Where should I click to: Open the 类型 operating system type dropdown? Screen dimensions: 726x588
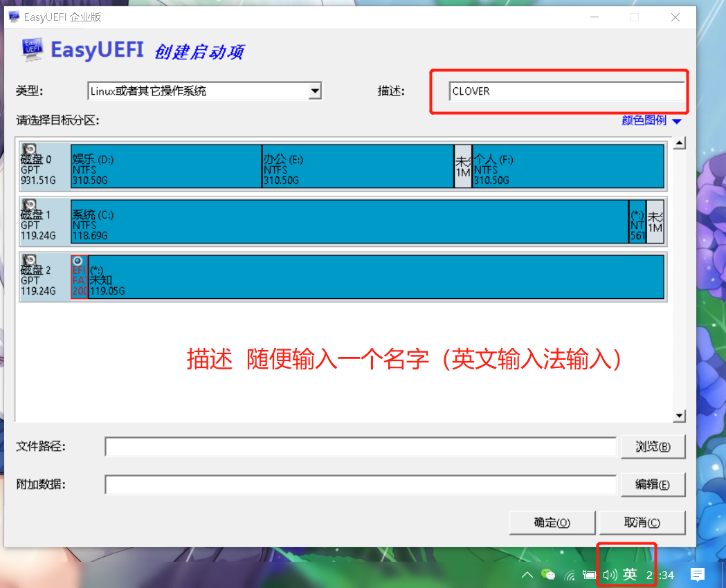pyautogui.click(x=315, y=91)
